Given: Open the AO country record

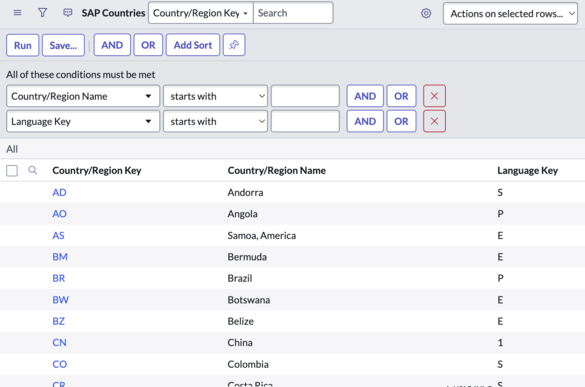Looking at the screenshot, I should point(59,214).
